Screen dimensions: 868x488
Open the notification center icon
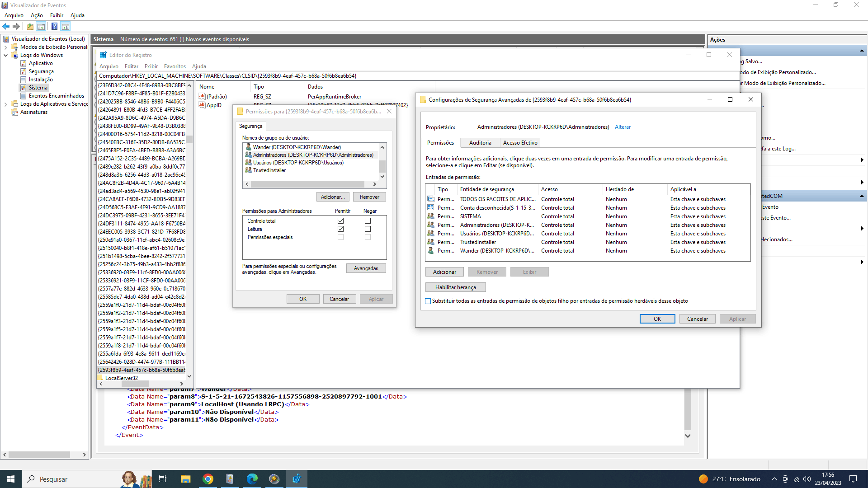pyautogui.click(x=853, y=479)
